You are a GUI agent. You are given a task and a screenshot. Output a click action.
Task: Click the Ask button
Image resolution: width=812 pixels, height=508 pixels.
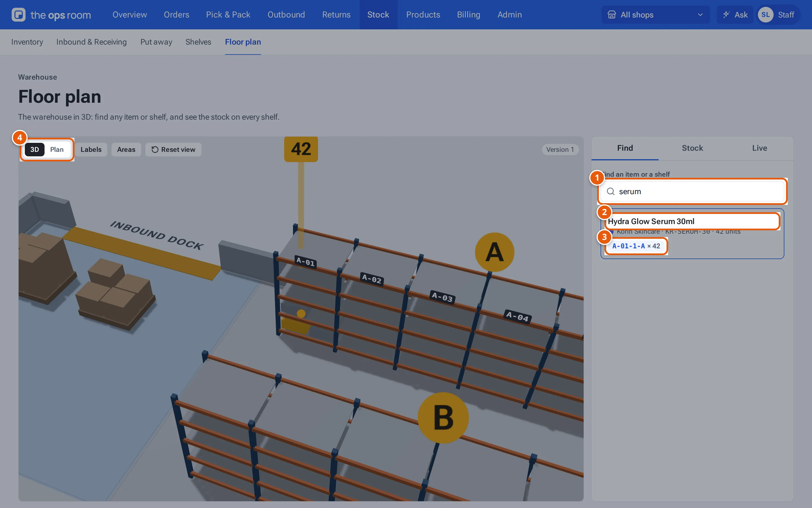click(735, 15)
